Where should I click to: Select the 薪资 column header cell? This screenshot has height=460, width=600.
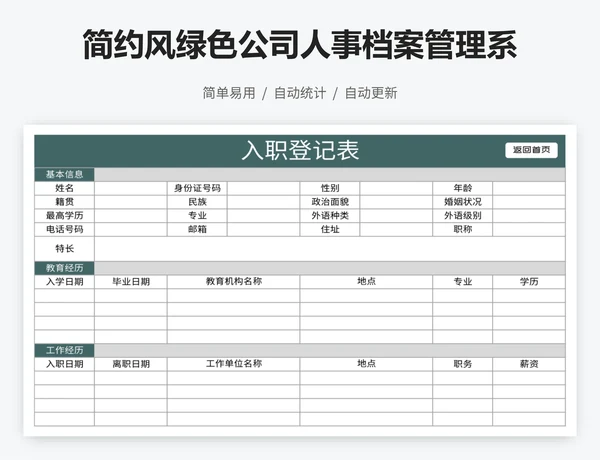529,364
